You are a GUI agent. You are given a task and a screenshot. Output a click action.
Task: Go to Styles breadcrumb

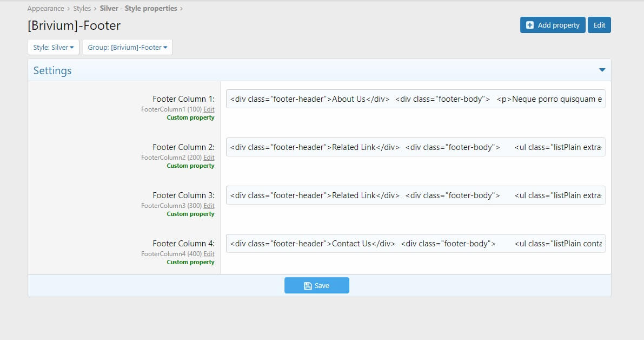pos(82,8)
